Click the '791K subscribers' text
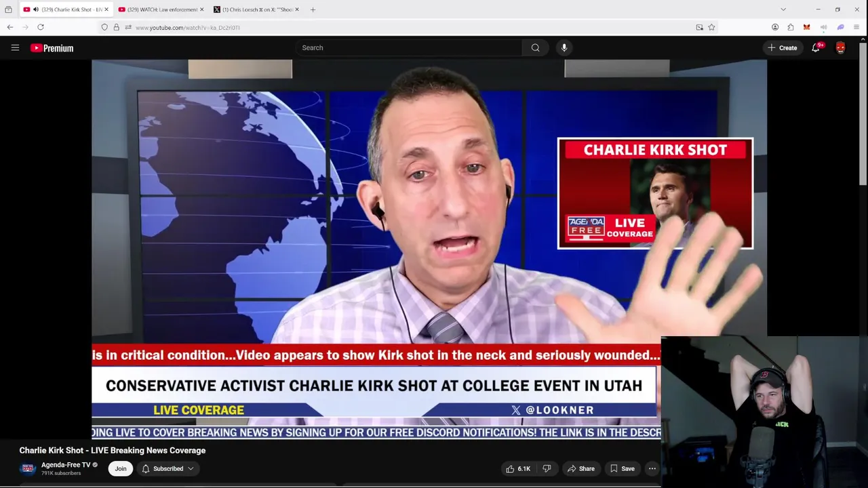This screenshot has height=488, width=868. tap(61, 473)
